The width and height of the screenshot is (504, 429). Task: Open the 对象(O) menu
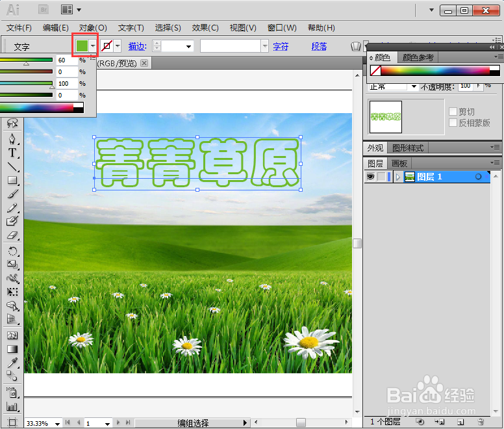pyautogui.click(x=93, y=28)
